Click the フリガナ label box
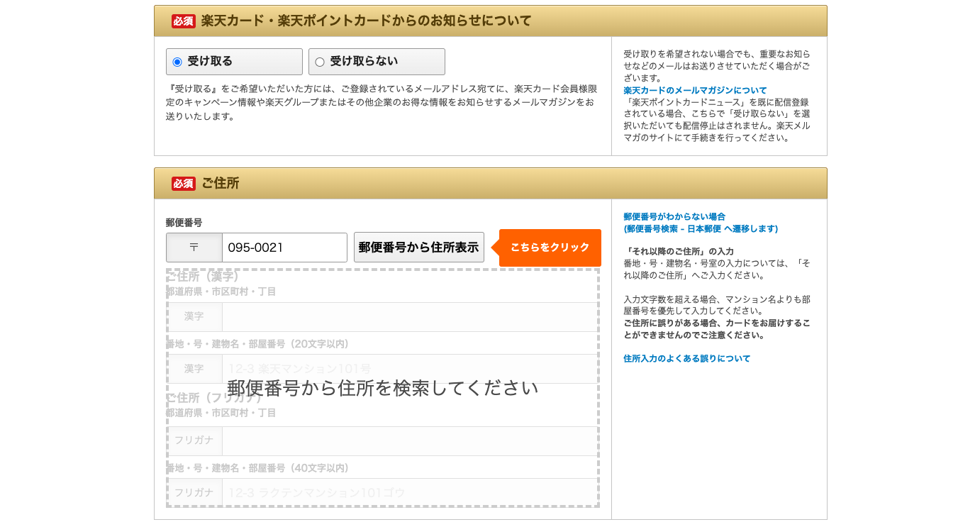This screenshot has height=527, width=980. [x=194, y=440]
